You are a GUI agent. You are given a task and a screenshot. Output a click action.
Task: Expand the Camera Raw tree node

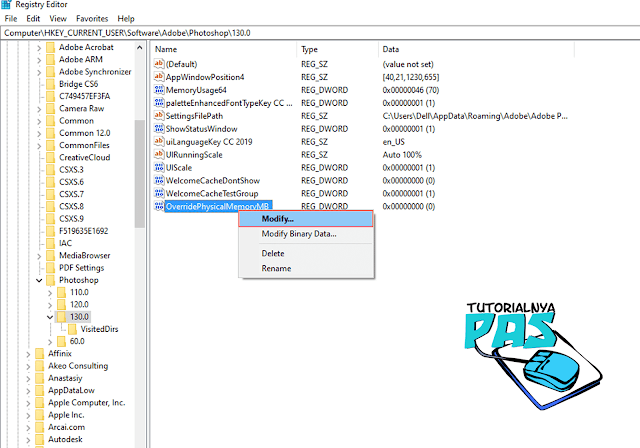click(x=39, y=109)
